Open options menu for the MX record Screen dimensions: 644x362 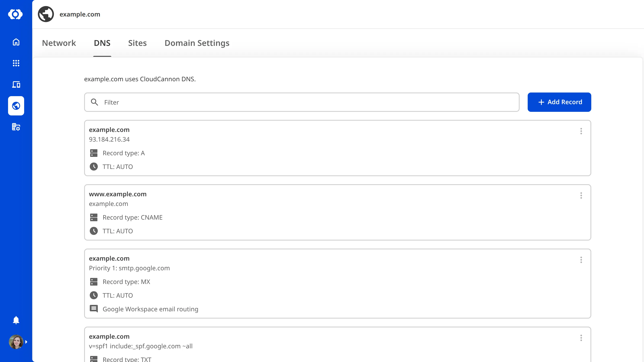[x=581, y=260]
